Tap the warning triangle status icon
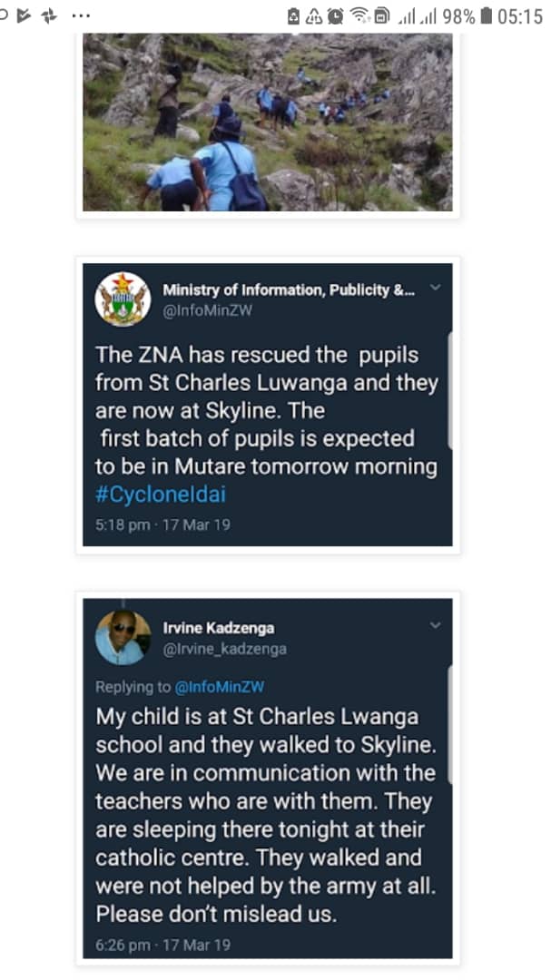This screenshot has width=551, height=980. click(314, 16)
